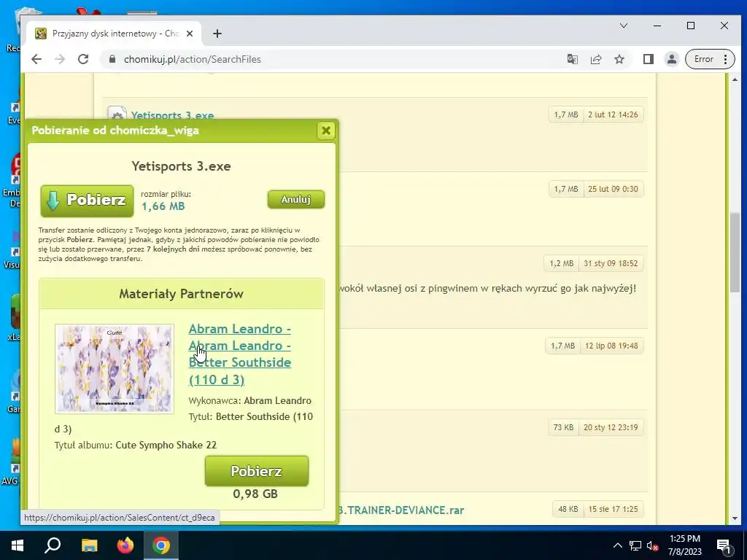Viewport: 747px width, 560px height.
Task: Click the large green Pobierz download button
Action: [x=88, y=201]
